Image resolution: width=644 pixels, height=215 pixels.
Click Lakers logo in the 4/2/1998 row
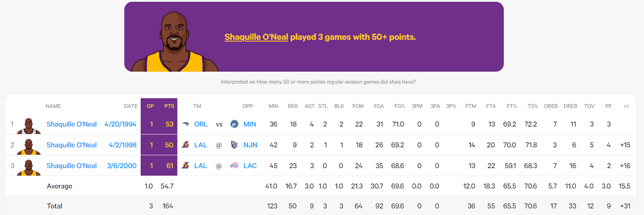coord(186,145)
